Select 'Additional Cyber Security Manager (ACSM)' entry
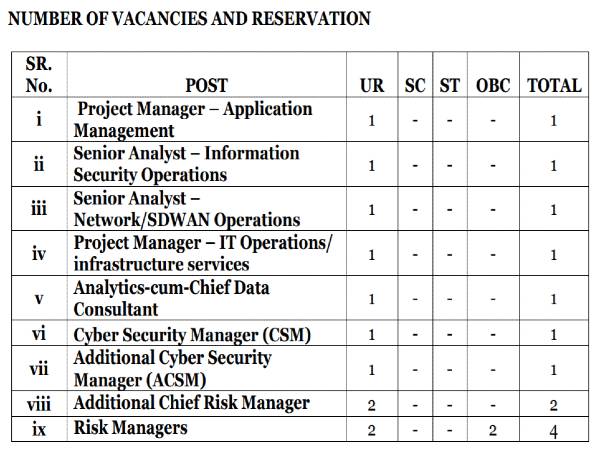The image size is (600, 450). (x=172, y=369)
